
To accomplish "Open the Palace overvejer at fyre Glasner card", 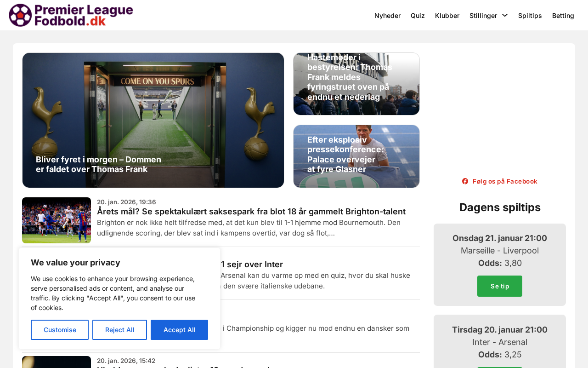I will pyautogui.click(x=356, y=156).
